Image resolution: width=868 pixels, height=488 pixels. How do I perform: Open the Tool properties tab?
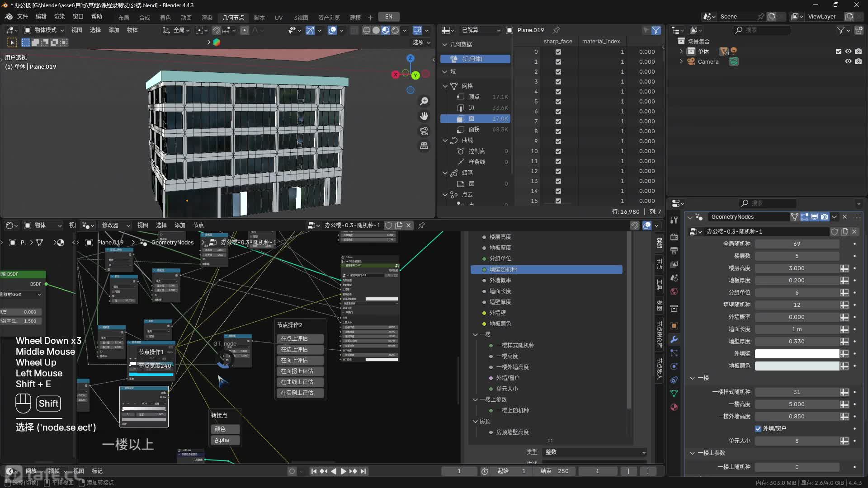point(674,220)
